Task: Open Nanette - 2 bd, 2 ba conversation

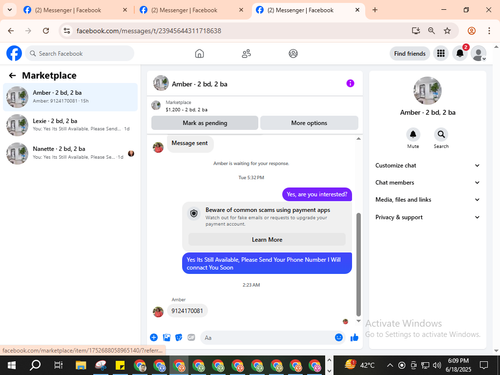Action: tap(70, 153)
